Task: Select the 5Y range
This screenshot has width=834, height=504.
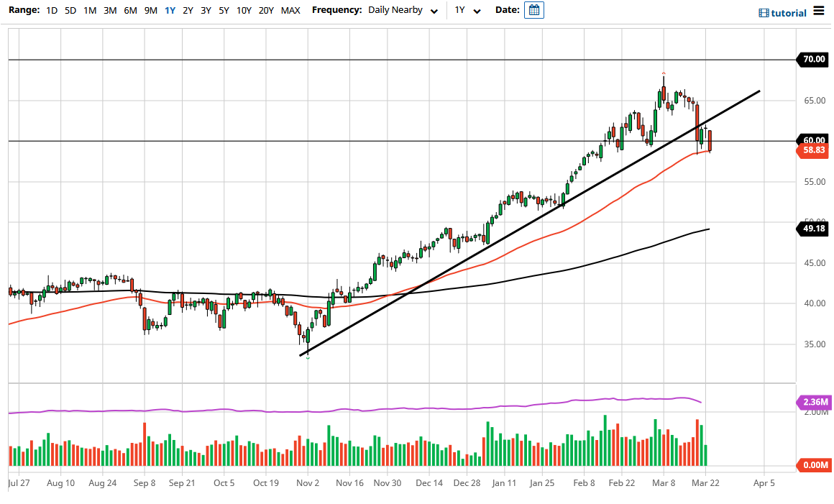Action: 223,11
